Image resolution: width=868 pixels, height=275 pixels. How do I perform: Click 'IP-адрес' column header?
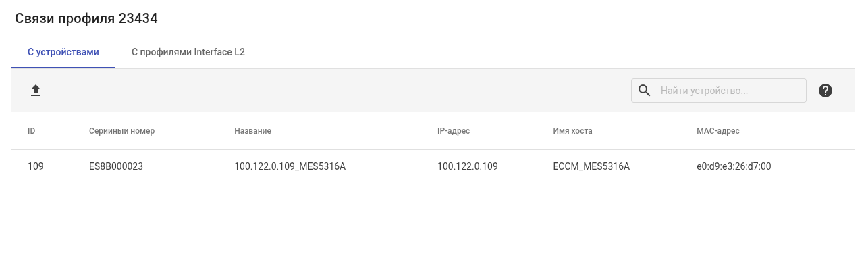pyautogui.click(x=454, y=131)
